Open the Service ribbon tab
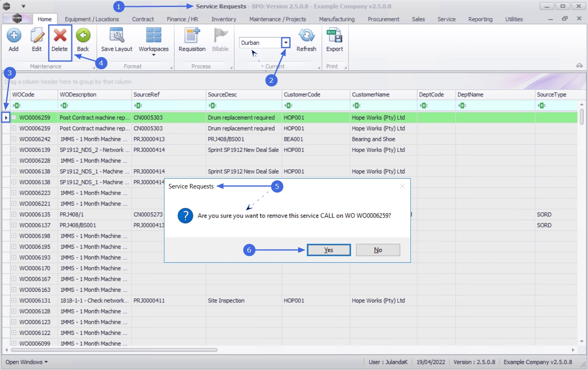Screen dimensions: 588x370 (x=447, y=19)
